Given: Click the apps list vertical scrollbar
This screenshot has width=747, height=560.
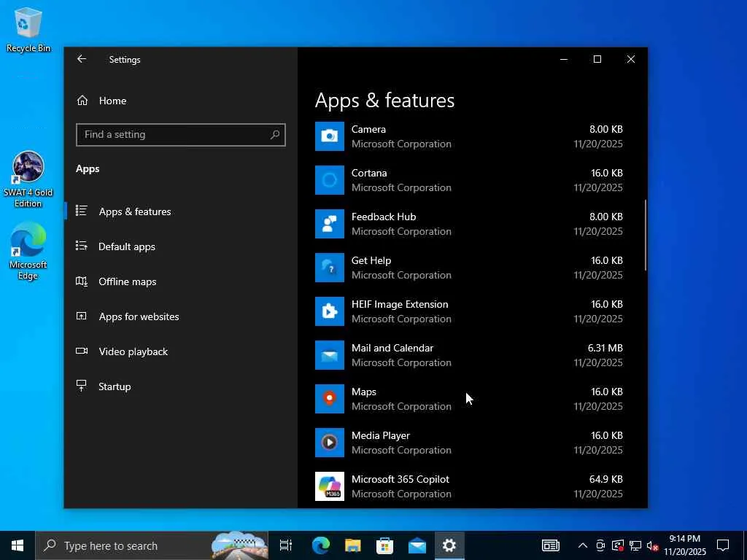Looking at the screenshot, I should coord(646,236).
